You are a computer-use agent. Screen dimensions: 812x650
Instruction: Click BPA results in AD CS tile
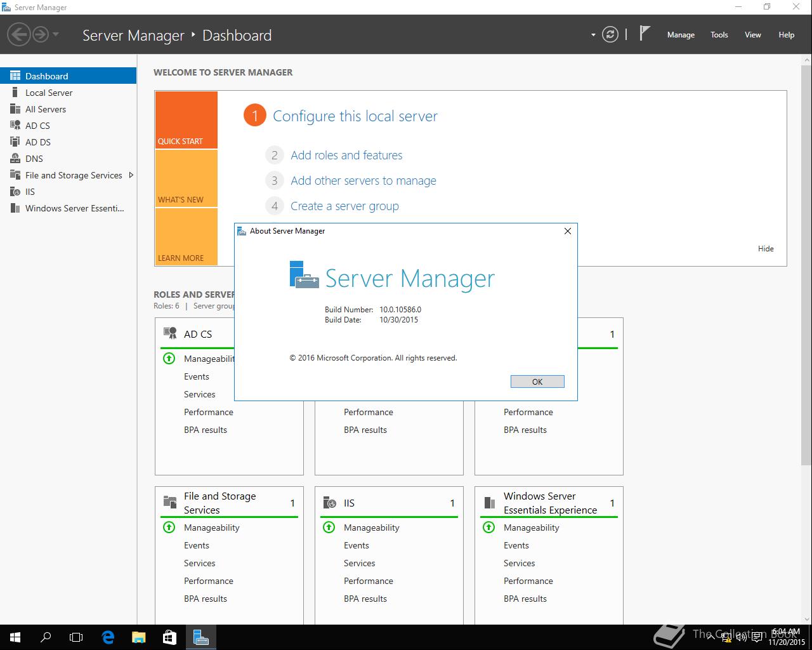tap(206, 430)
